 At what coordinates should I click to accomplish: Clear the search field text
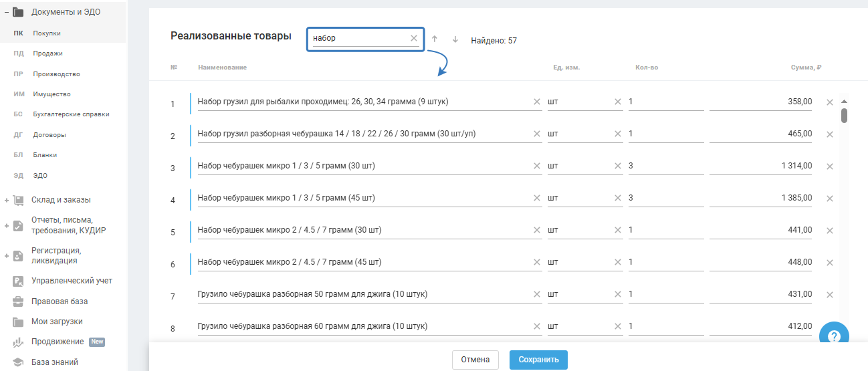[413, 39]
